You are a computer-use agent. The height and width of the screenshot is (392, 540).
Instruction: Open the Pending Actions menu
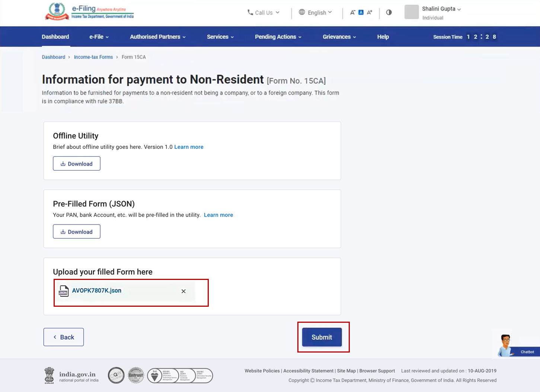278,37
